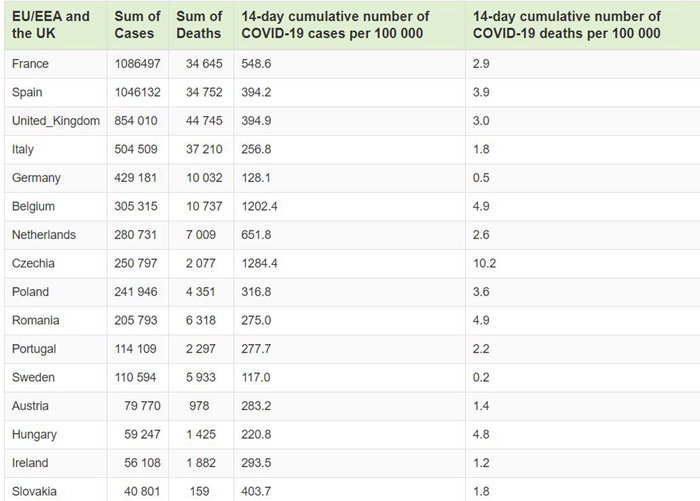Select the Ireland row label
The height and width of the screenshot is (501, 700).
[x=32, y=463]
